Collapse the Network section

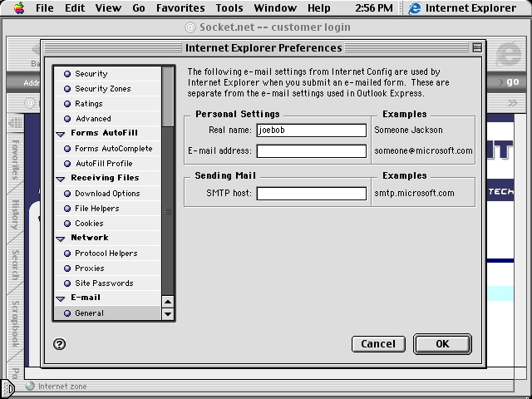61,239
